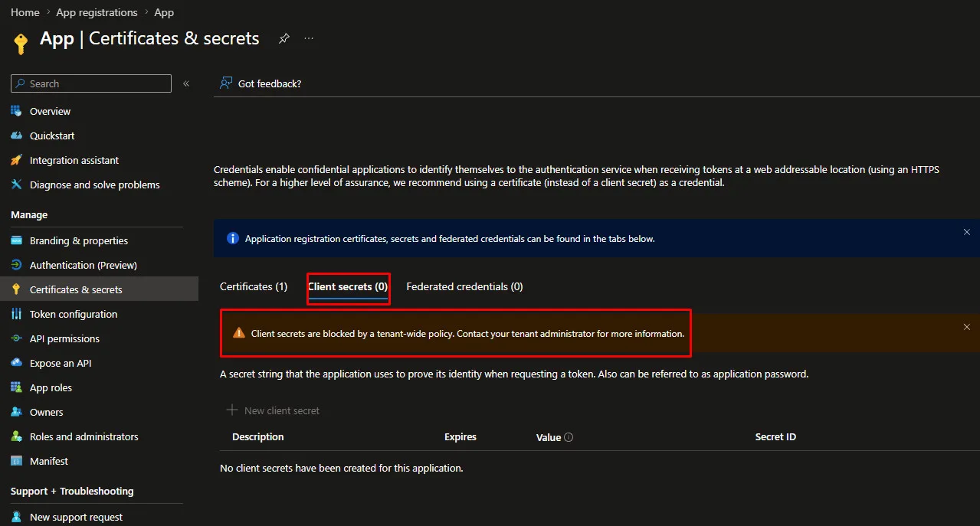Open the ellipsis more options menu
The width and height of the screenshot is (980, 526).
pyautogui.click(x=309, y=38)
